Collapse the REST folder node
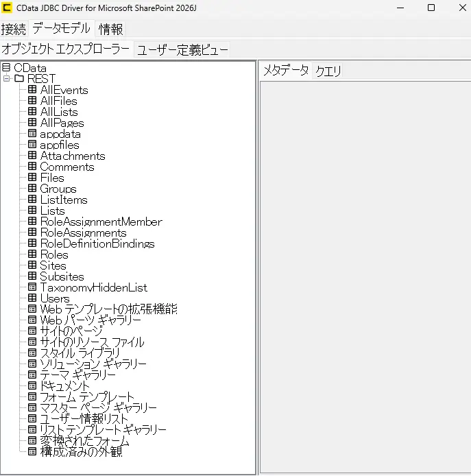Viewport: 471px width, 476px height. pos(6,79)
